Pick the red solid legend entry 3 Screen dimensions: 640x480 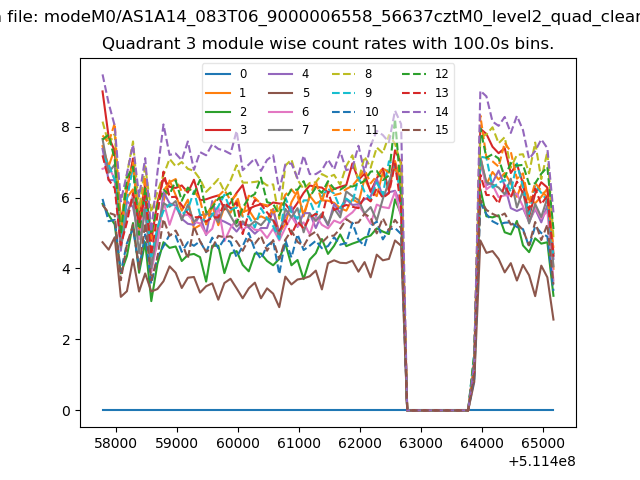(x=218, y=130)
